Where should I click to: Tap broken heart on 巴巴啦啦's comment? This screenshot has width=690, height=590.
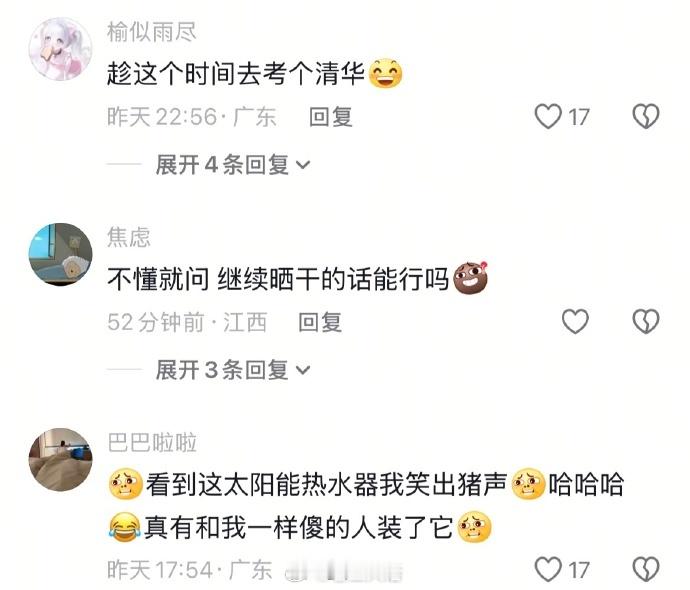click(x=646, y=569)
